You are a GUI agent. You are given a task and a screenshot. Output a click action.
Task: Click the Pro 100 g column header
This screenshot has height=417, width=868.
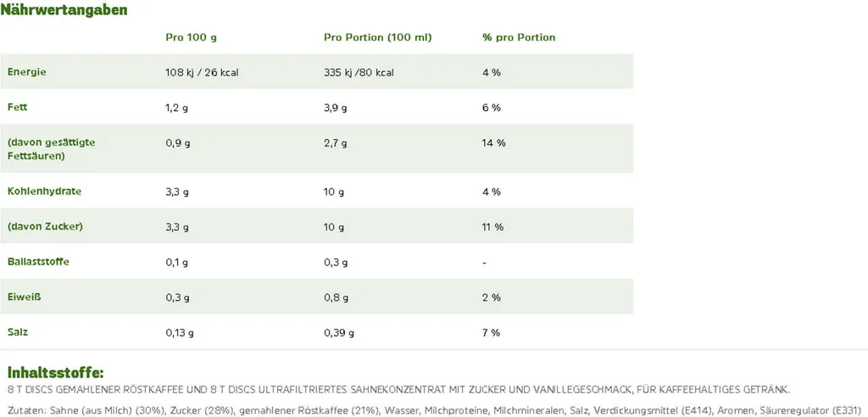[x=191, y=38]
